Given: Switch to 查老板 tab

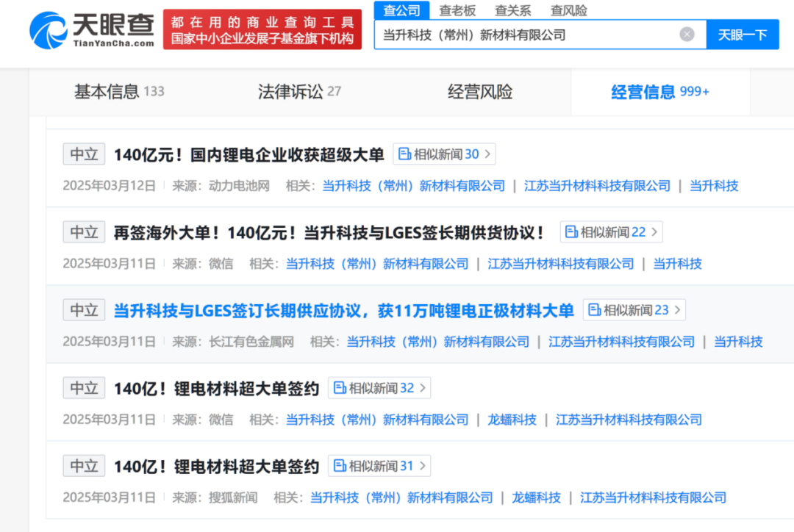Looking at the screenshot, I should (457, 10).
